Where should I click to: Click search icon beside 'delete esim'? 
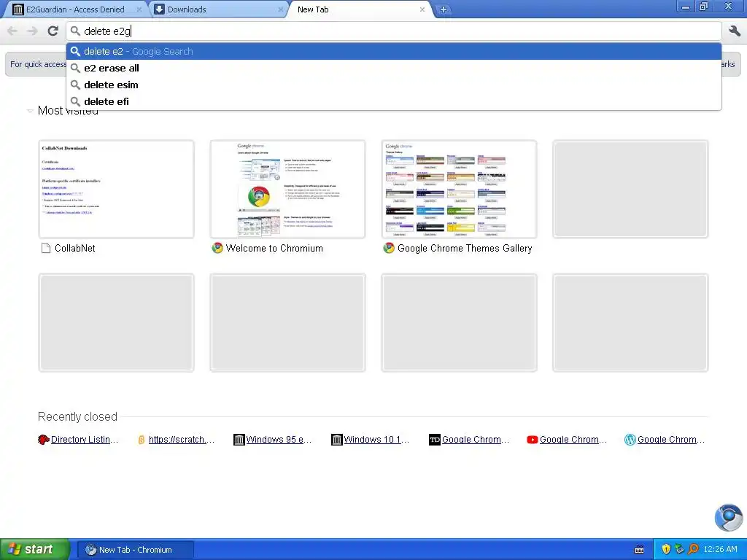[x=75, y=85]
